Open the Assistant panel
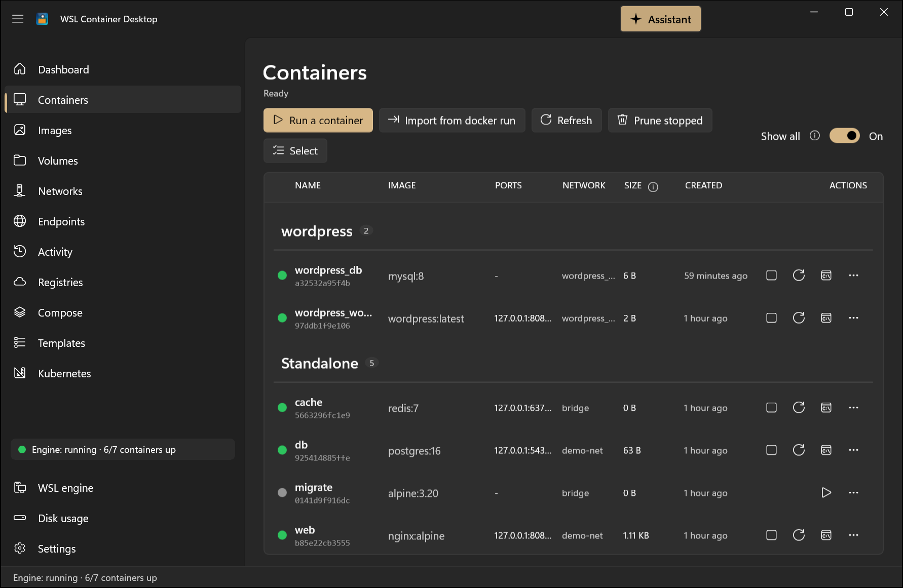The height and width of the screenshot is (588, 903). 660,19
